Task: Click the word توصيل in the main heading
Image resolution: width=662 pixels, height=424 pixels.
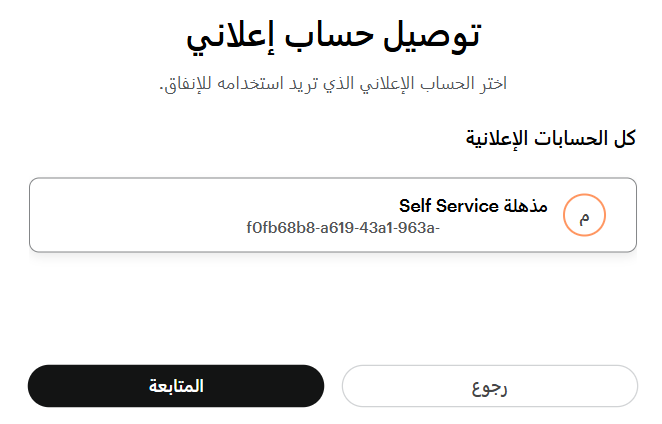Action: click(x=432, y=37)
